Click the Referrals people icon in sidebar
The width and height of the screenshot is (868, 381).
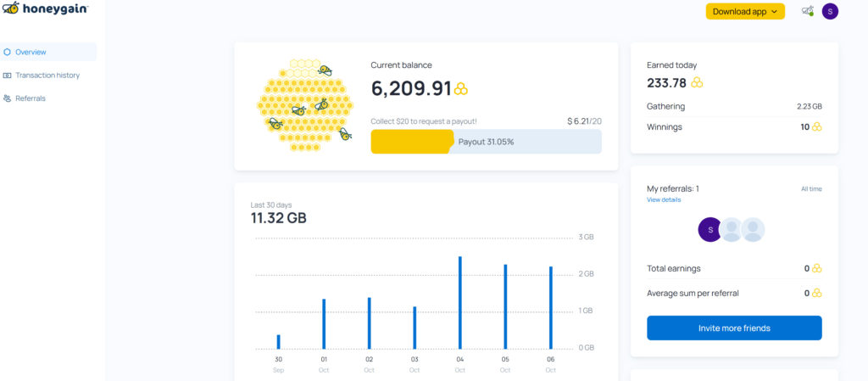8,98
